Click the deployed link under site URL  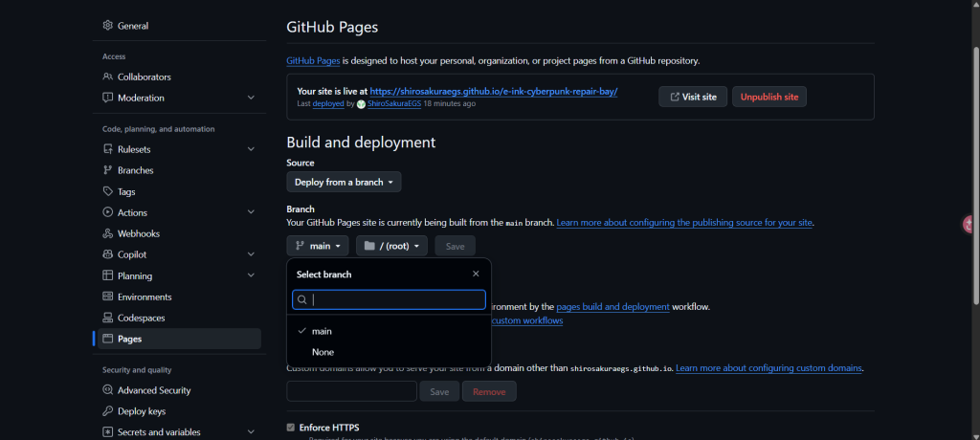pos(328,103)
